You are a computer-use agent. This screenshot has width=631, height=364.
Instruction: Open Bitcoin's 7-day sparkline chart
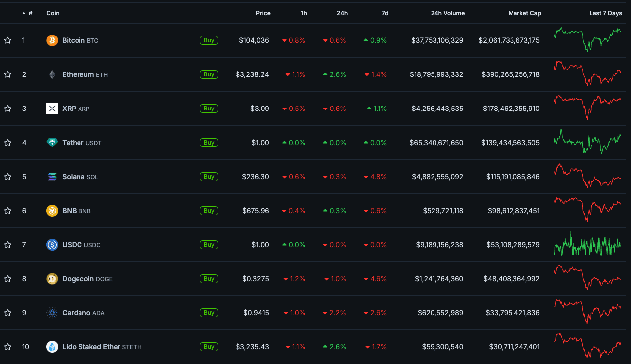pos(588,39)
